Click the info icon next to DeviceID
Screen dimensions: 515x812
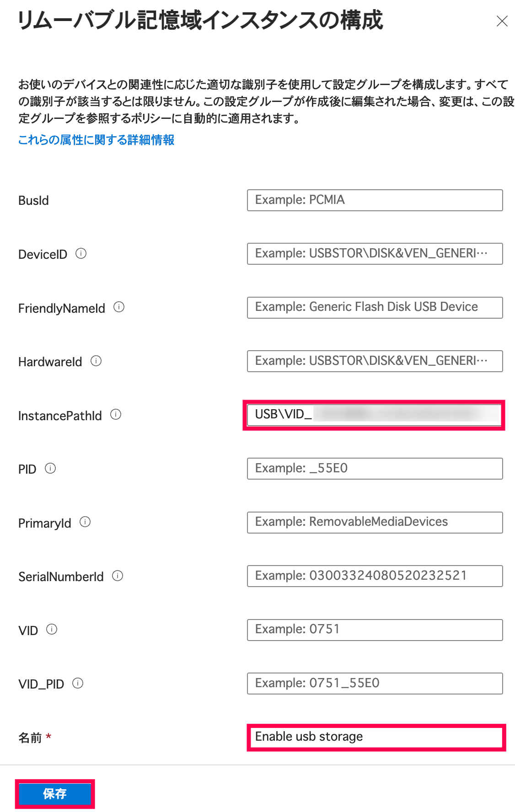coord(81,253)
